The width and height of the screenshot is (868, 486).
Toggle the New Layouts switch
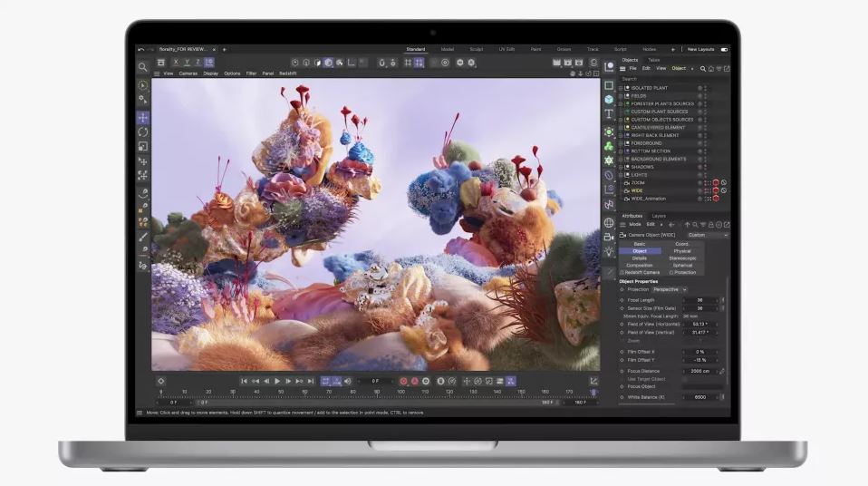[724, 49]
